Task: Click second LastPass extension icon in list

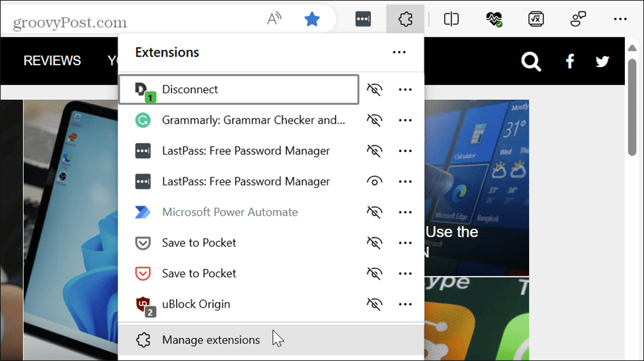Action: click(x=143, y=181)
